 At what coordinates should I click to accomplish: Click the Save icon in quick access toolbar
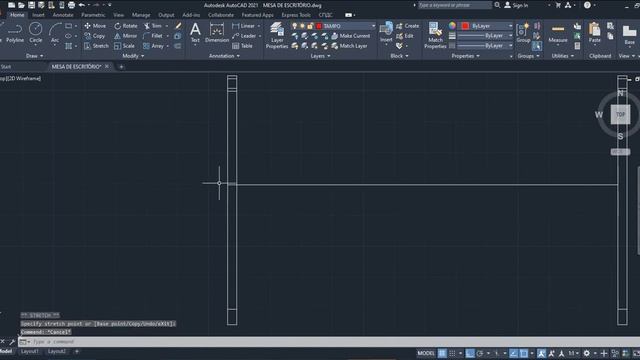pyautogui.click(x=31, y=5)
